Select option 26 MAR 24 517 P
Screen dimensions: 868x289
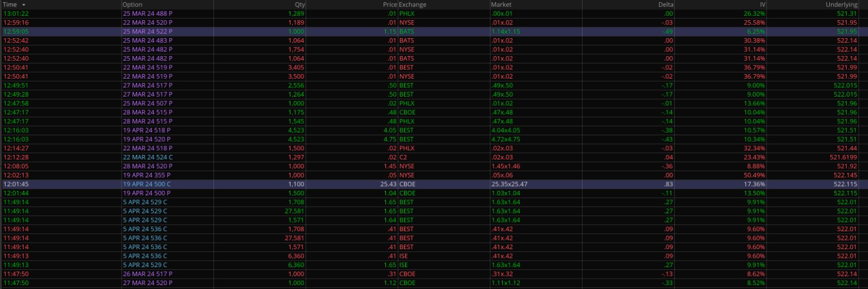147,273
